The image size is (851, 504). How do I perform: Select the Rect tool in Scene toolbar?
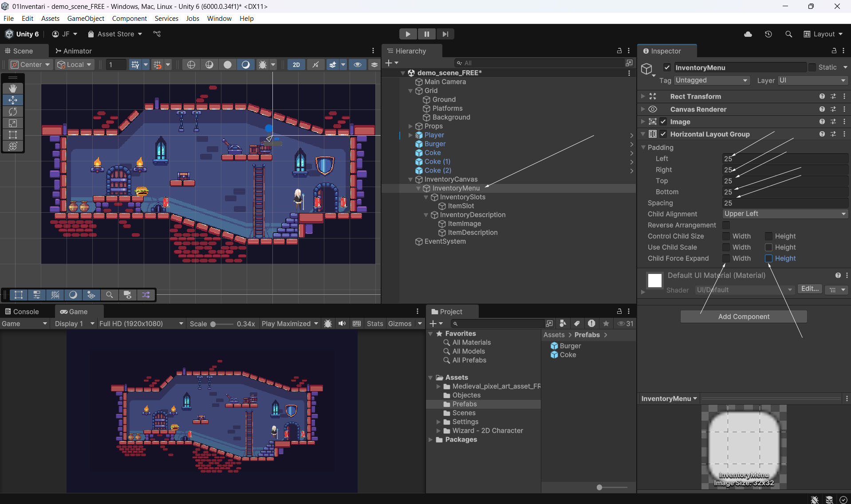coord(13,135)
